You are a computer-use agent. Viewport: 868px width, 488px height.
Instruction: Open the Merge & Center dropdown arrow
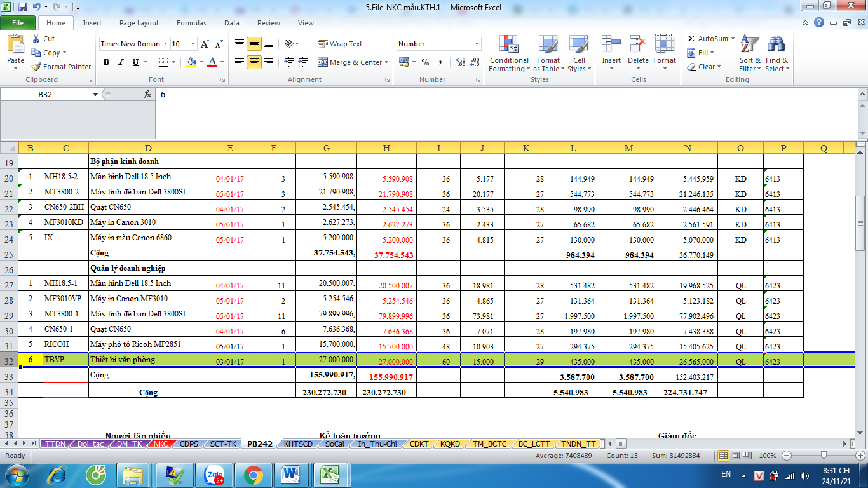coord(387,62)
